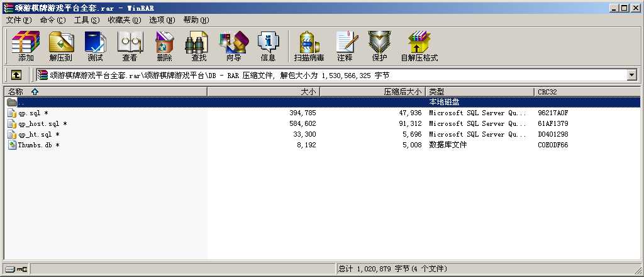Close the WinRAR window
The height and width of the screenshot is (277, 644).
click(635, 8)
